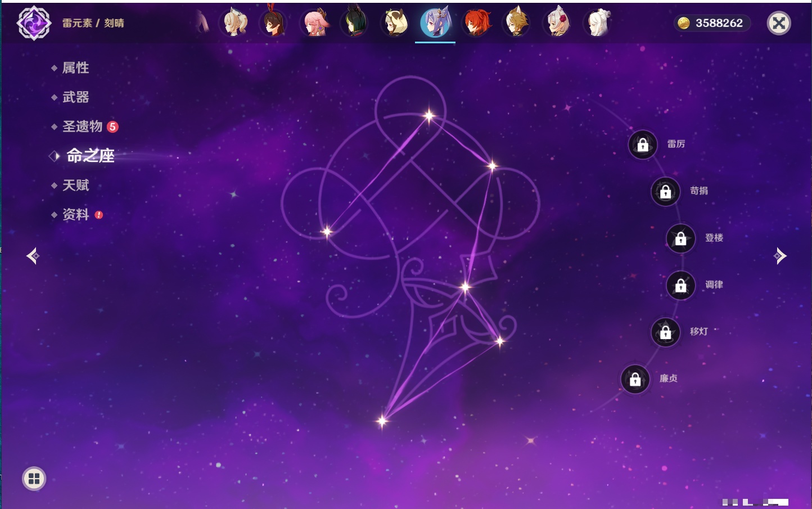The height and width of the screenshot is (509, 812).
Task: Click the Electro element emblem beside 雷元素
Action: coord(34,23)
